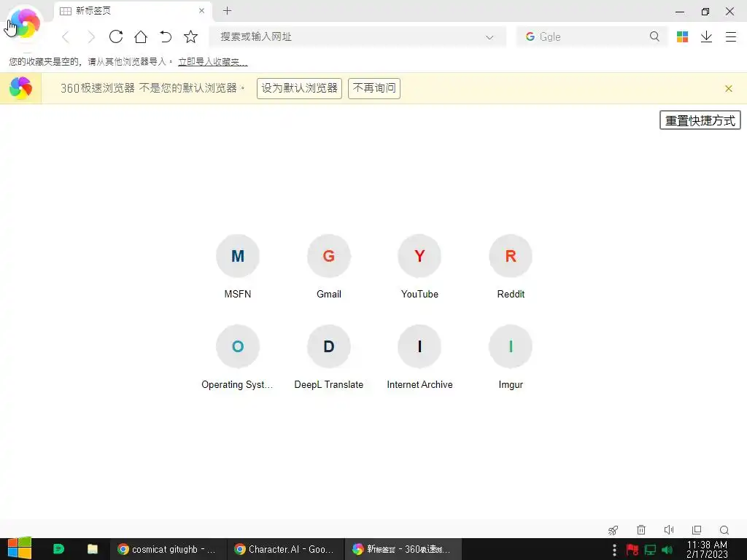Open the Internet Archive shortcut tile

coord(419,357)
